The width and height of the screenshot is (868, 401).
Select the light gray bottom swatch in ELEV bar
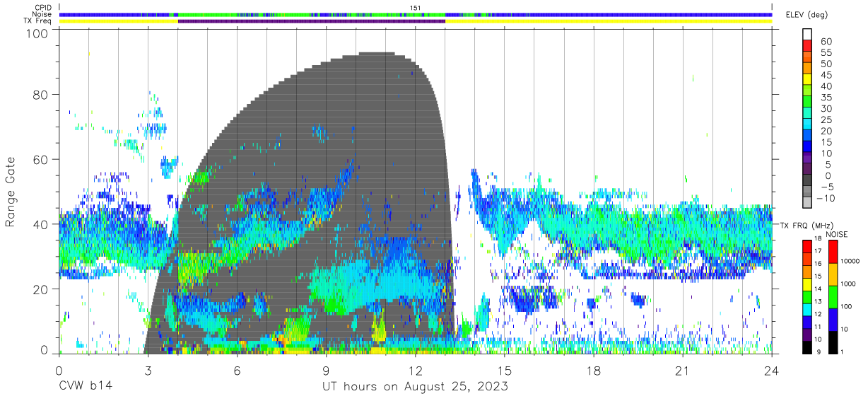(x=807, y=202)
